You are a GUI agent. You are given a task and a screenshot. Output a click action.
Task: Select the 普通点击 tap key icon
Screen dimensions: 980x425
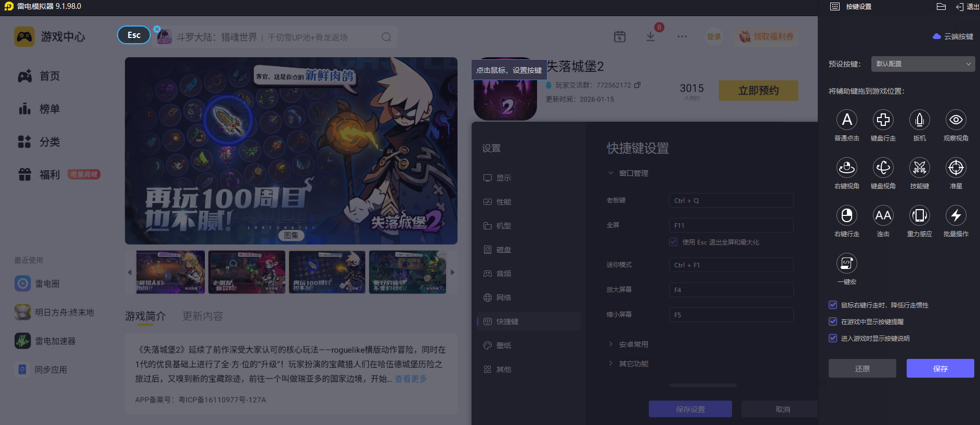[847, 120]
